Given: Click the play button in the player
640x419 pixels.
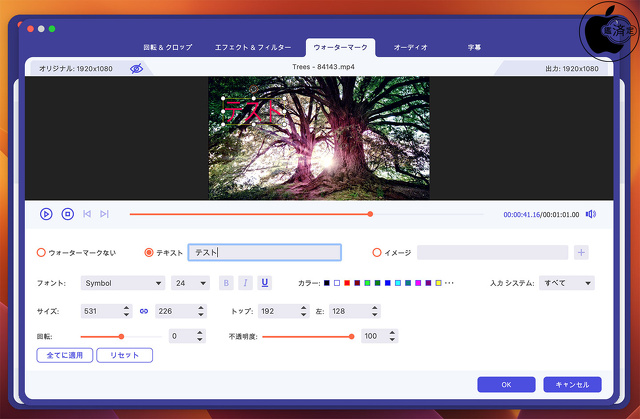Looking at the screenshot, I should point(46,214).
